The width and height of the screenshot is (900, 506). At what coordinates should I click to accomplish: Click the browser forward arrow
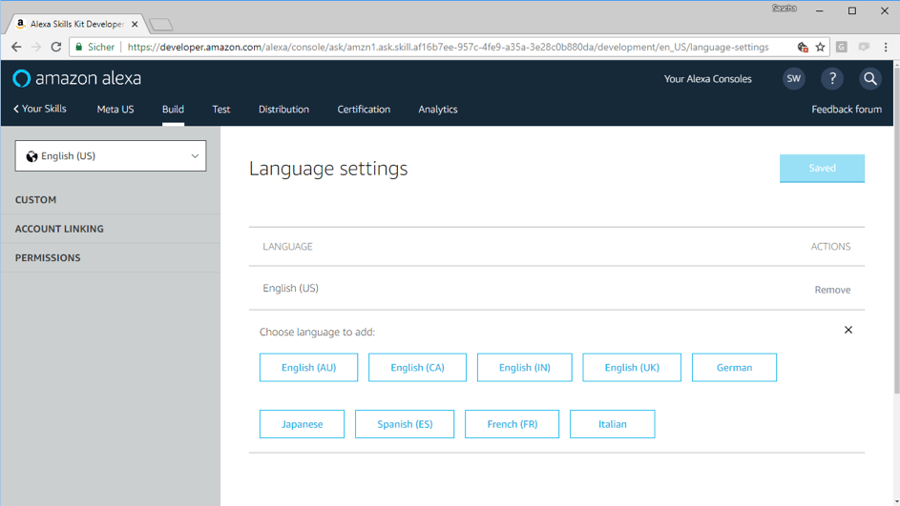point(36,47)
